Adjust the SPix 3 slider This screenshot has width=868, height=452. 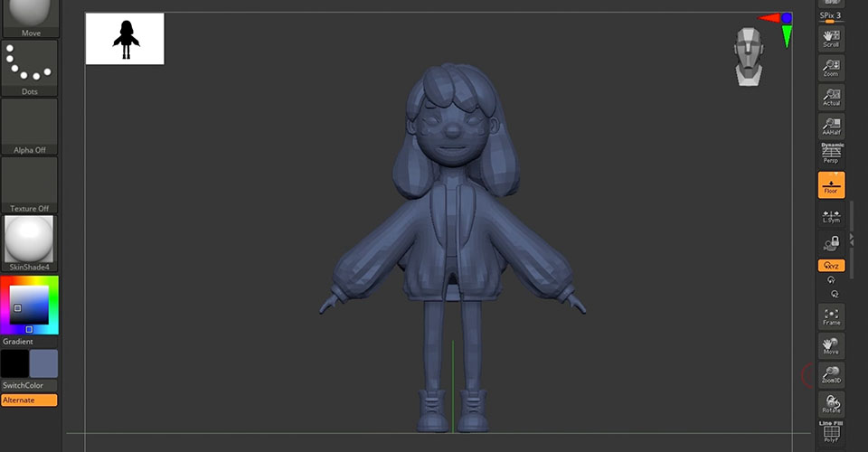[832, 17]
